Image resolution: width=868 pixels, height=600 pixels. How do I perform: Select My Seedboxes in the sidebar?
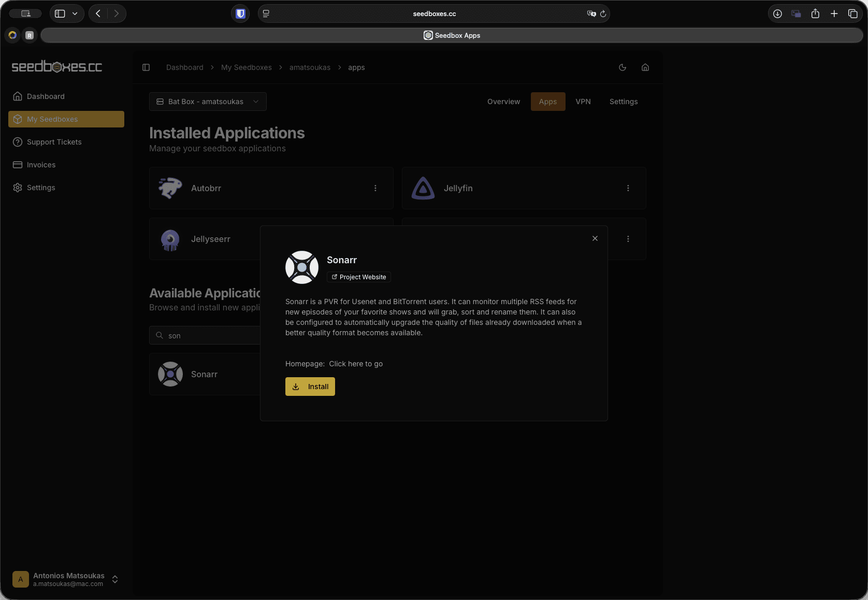pyautogui.click(x=66, y=119)
